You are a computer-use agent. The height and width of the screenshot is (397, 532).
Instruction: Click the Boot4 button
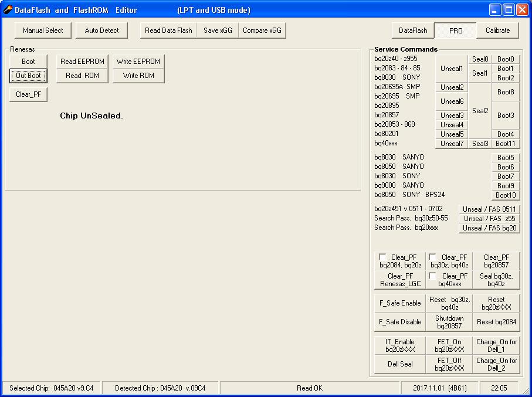[x=506, y=134]
